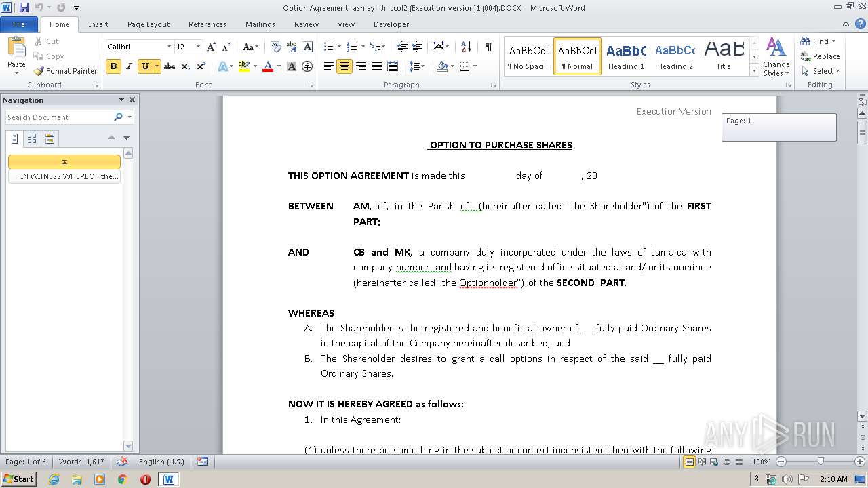Apply the Heading 1 style
This screenshot has width=868, height=488.
pos(626,56)
